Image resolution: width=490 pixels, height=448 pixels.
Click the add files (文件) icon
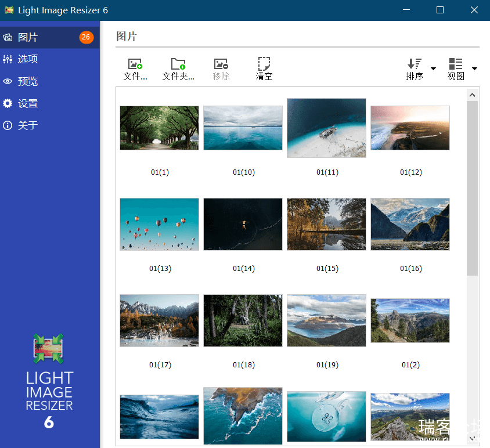coord(135,64)
